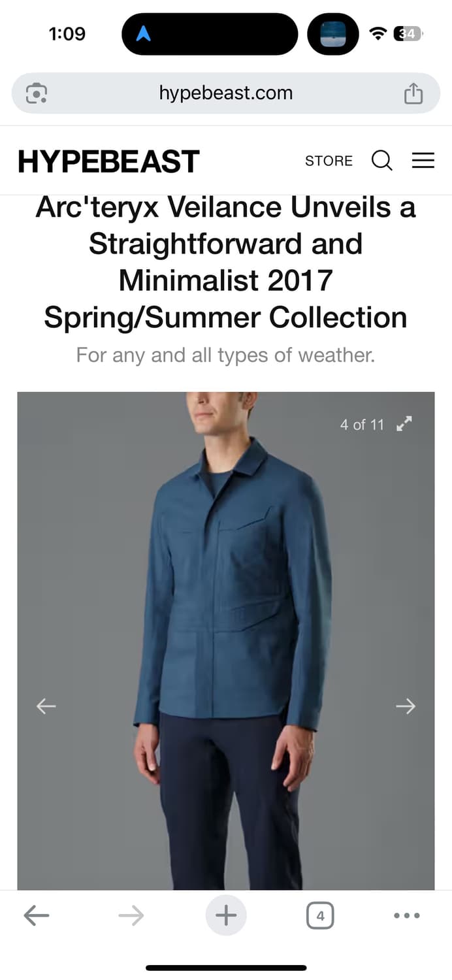452x980 pixels.
Task: Tap the share icon in the address bar
Action: 413,93
